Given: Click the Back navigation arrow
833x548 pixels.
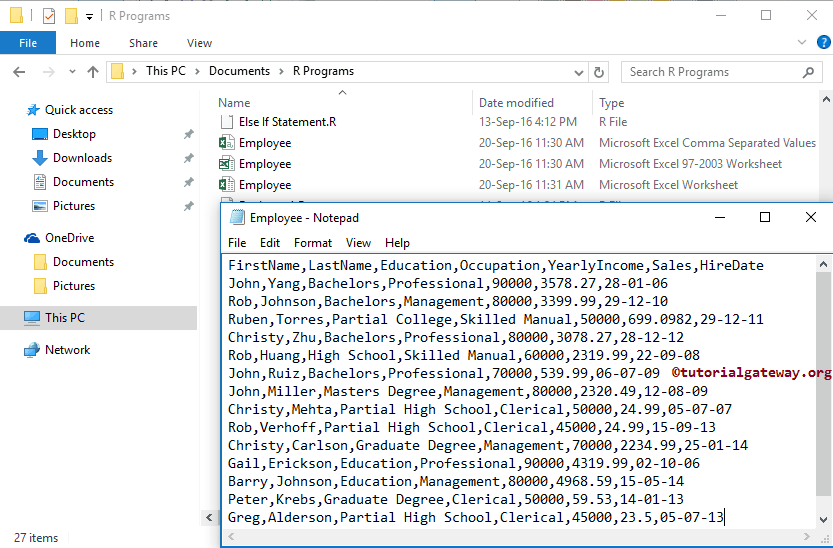Looking at the screenshot, I should click(x=18, y=72).
